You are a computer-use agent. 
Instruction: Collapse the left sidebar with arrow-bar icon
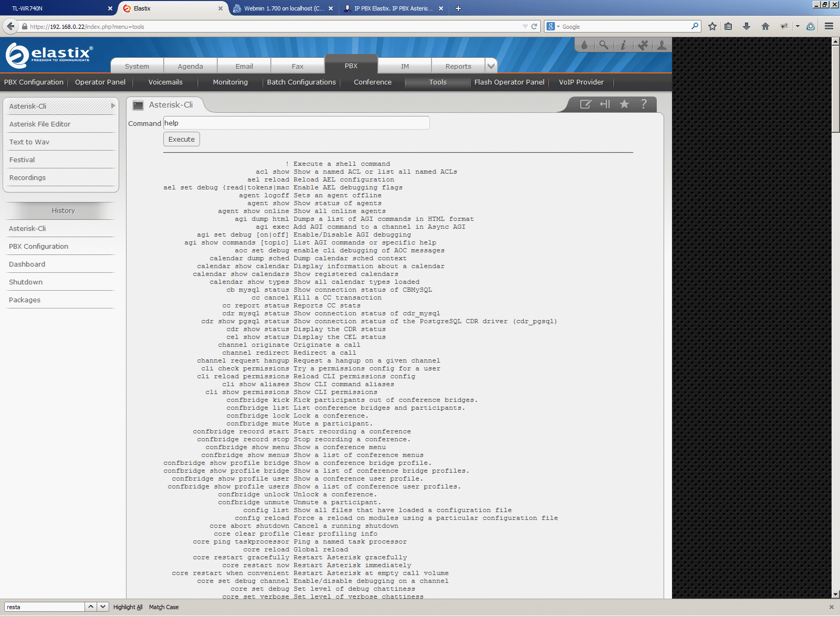click(605, 104)
